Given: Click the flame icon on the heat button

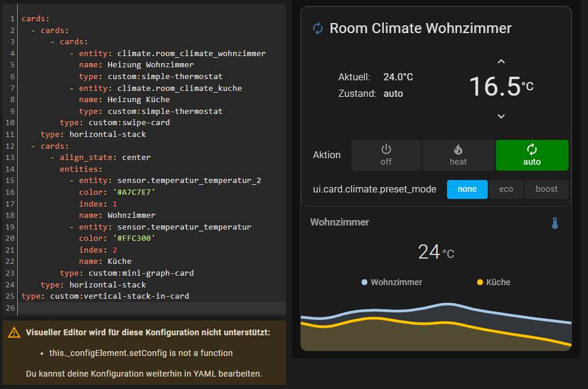Looking at the screenshot, I should (458, 150).
